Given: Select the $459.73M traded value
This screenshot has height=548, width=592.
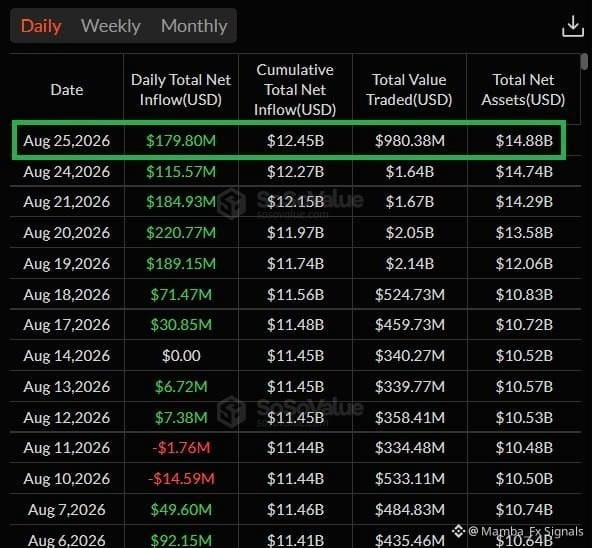Looking at the screenshot, I should (x=410, y=325).
